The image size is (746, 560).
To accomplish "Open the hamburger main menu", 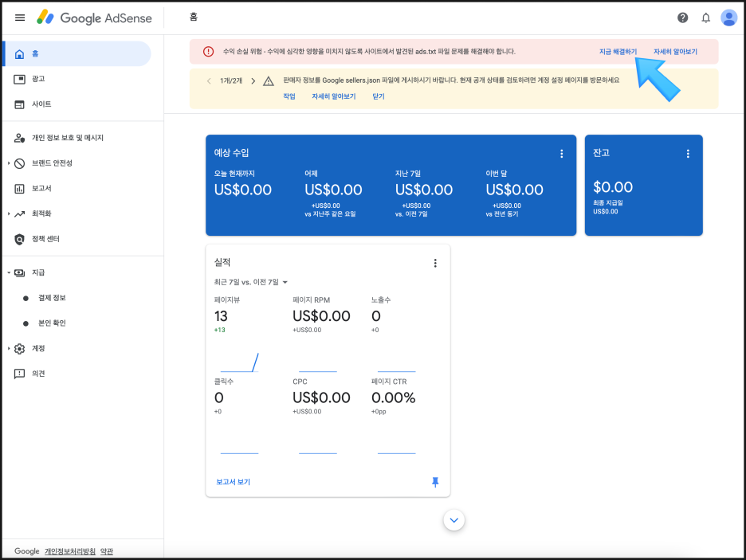I will (x=19, y=18).
